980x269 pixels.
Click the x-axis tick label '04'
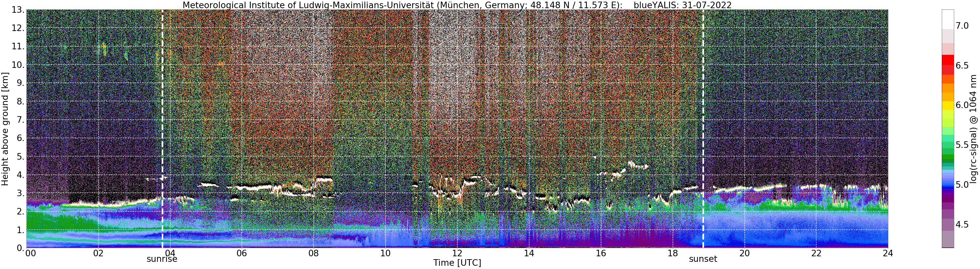pos(170,253)
